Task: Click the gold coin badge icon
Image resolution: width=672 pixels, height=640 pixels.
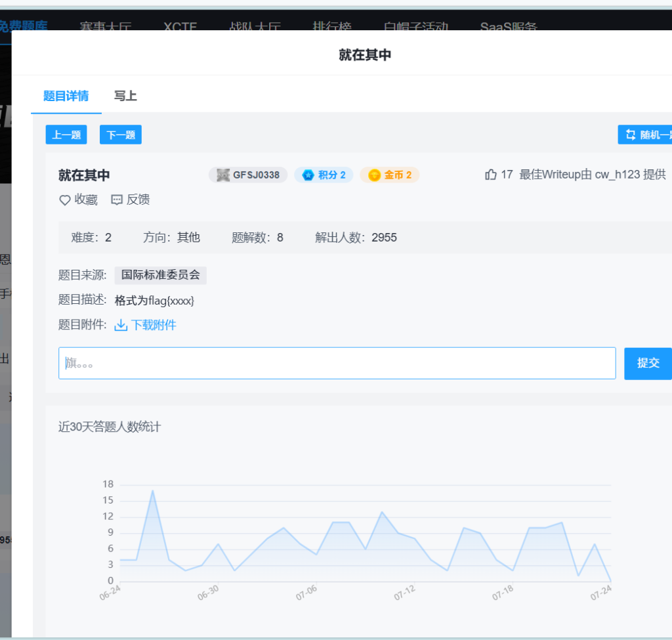Action: coord(374,175)
